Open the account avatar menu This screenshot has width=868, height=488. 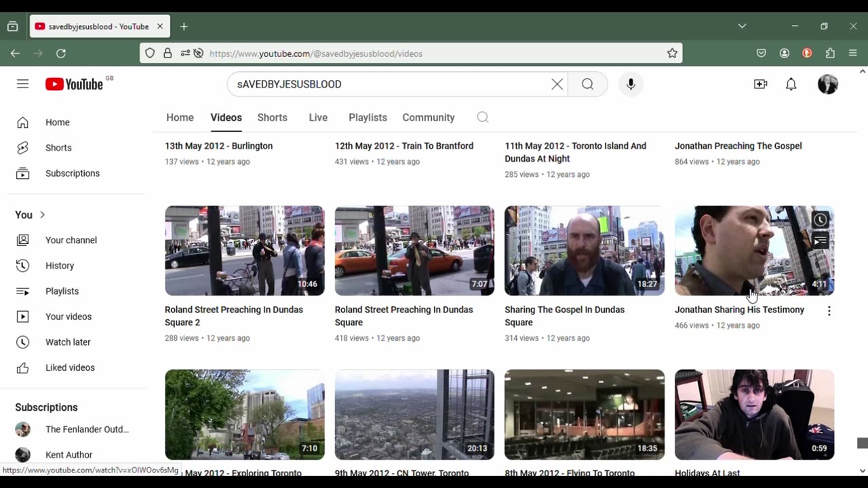coord(827,84)
